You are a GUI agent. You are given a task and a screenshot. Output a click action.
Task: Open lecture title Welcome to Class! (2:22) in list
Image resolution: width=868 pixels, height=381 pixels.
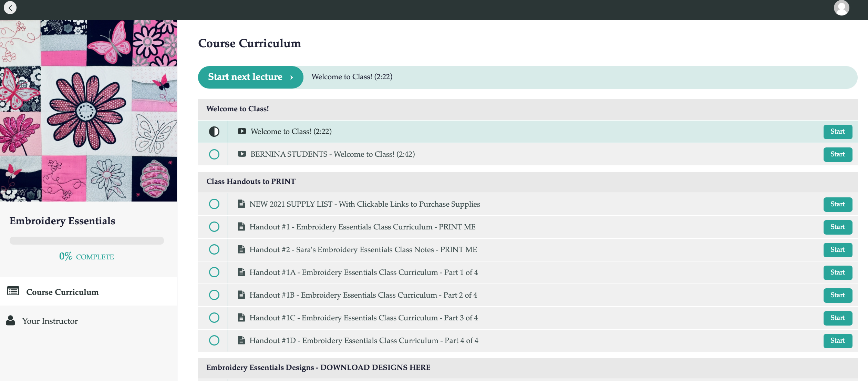point(291,132)
